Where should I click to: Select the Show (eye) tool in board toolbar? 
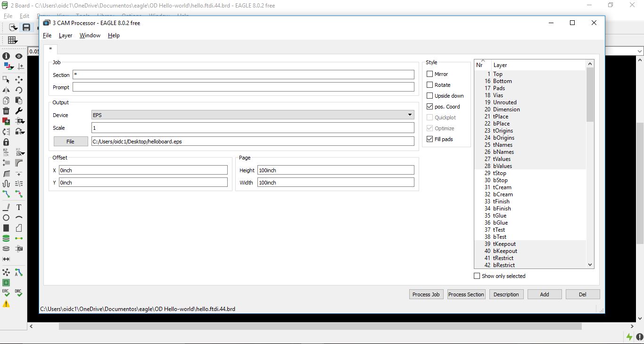click(x=19, y=56)
